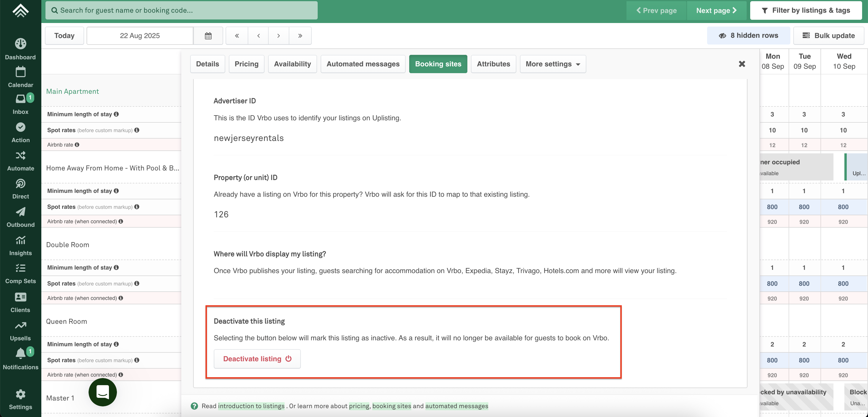The width and height of the screenshot is (868, 417).
Task: Select the Booking sites tab
Action: point(438,64)
